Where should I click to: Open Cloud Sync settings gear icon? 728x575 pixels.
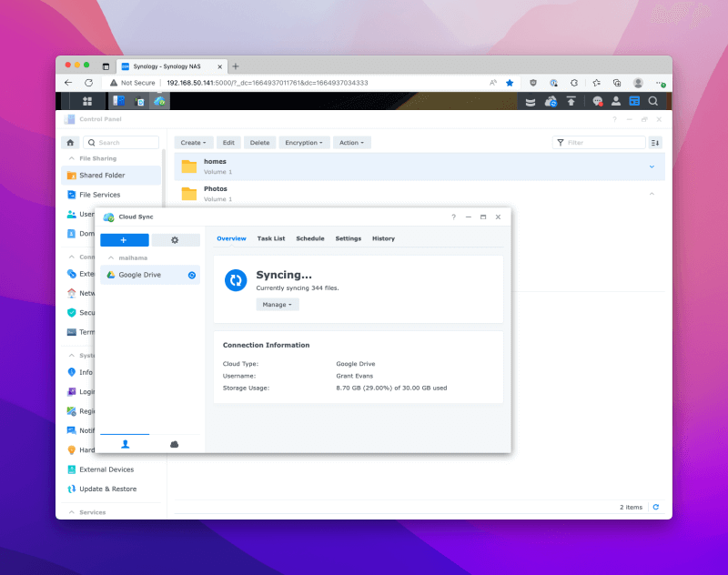(x=175, y=239)
